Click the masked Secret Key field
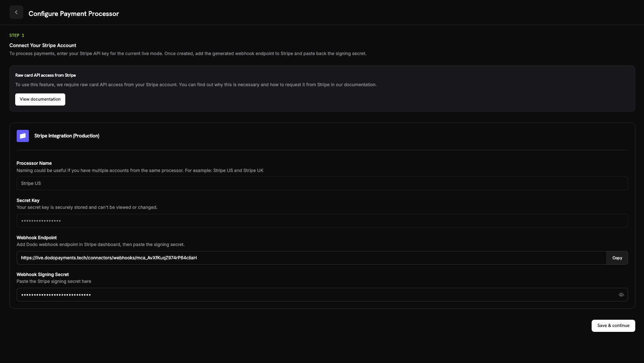The image size is (644, 363). point(322,221)
